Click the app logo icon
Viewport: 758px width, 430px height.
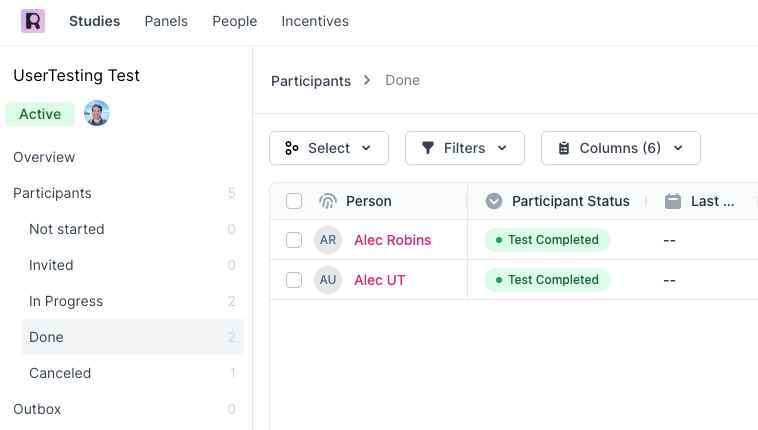tap(33, 21)
